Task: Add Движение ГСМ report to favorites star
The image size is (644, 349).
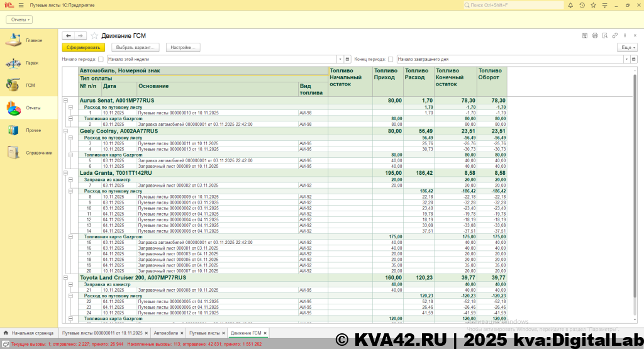Action: 94,36
